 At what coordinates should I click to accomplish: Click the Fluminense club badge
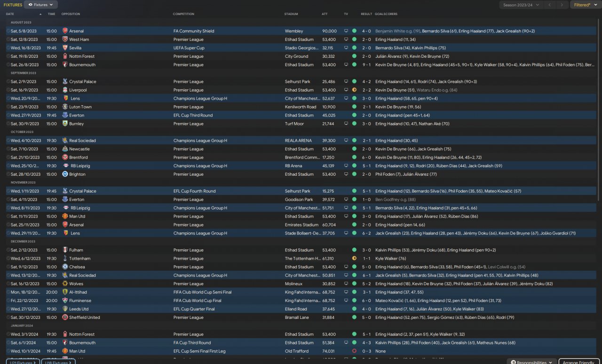(x=65, y=301)
